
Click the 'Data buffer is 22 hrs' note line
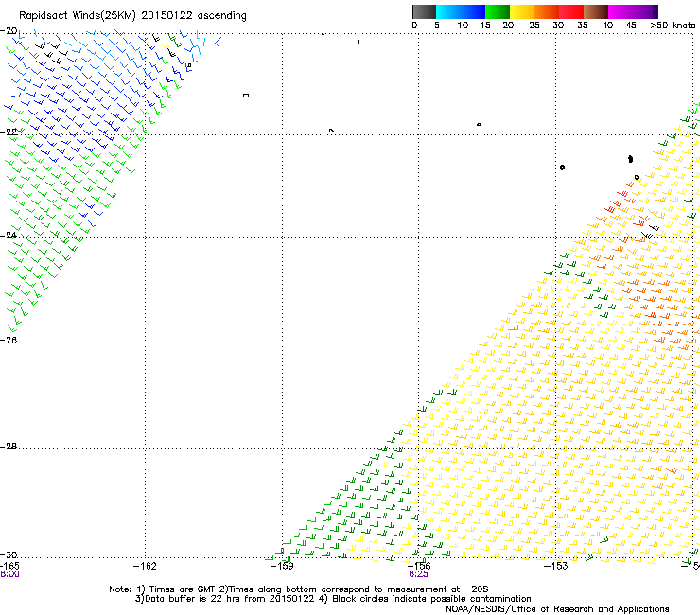(x=333, y=599)
